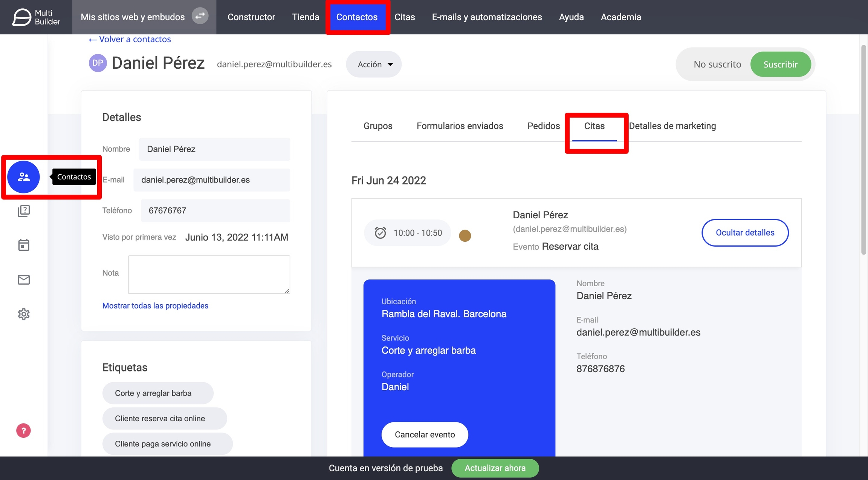The width and height of the screenshot is (868, 480).
Task: Open the mail envelope sidebar icon
Action: click(23, 279)
